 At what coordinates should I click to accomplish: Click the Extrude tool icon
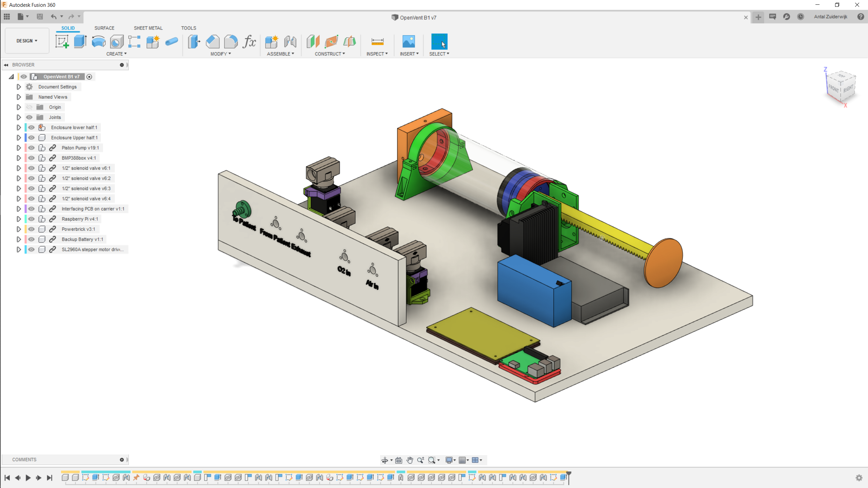click(80, 42)
